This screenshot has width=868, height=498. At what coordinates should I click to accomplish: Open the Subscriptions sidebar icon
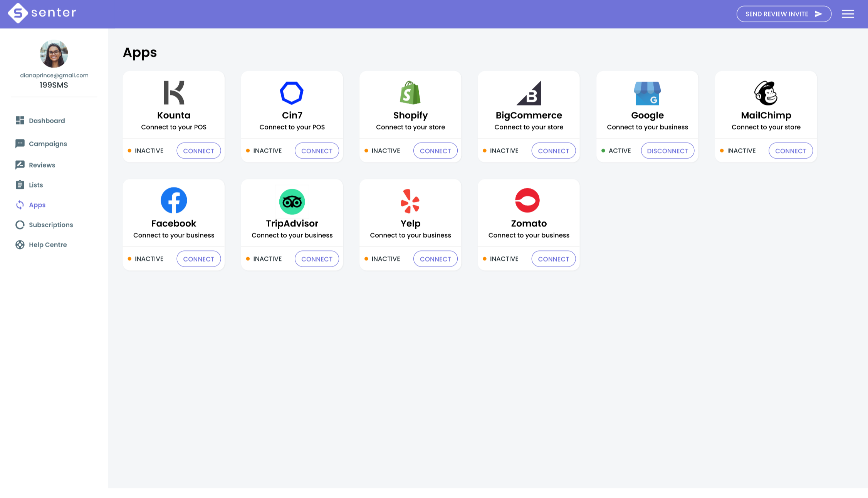point(20,225)
